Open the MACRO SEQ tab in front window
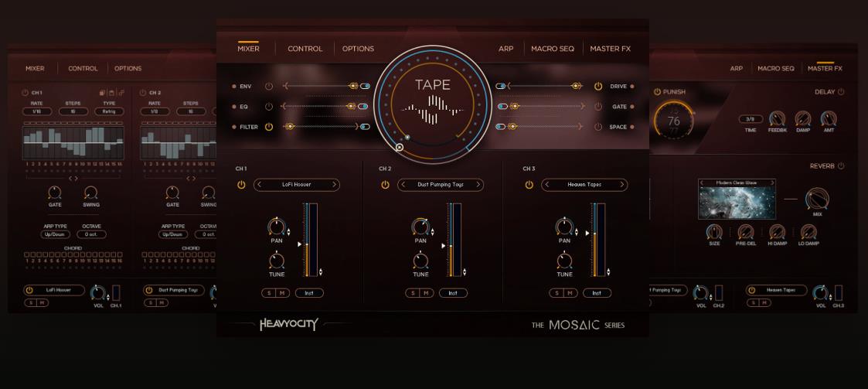Viewport: 868px width, 389px height. [x=553, y=49]
